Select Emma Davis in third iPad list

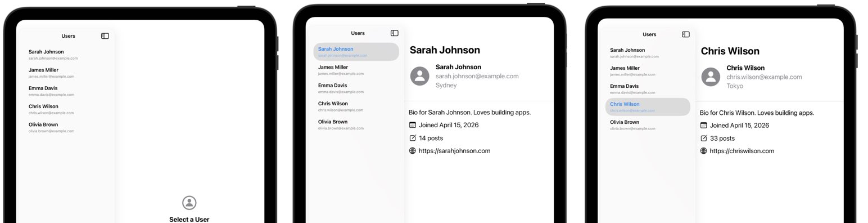(x=648, y=89)
